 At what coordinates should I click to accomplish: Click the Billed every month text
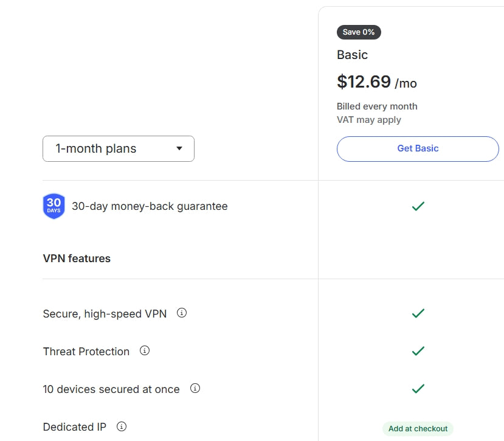tap(377, 106)
